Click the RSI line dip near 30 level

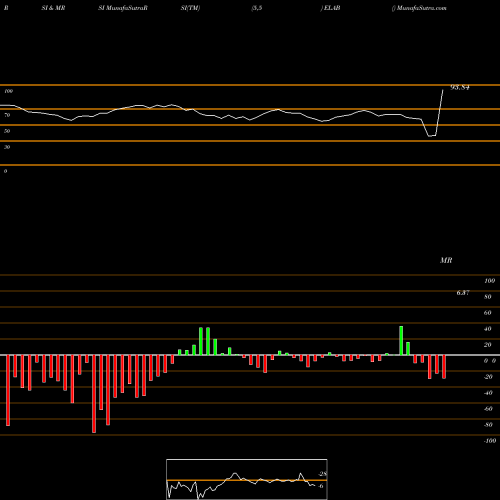[432, 135]
